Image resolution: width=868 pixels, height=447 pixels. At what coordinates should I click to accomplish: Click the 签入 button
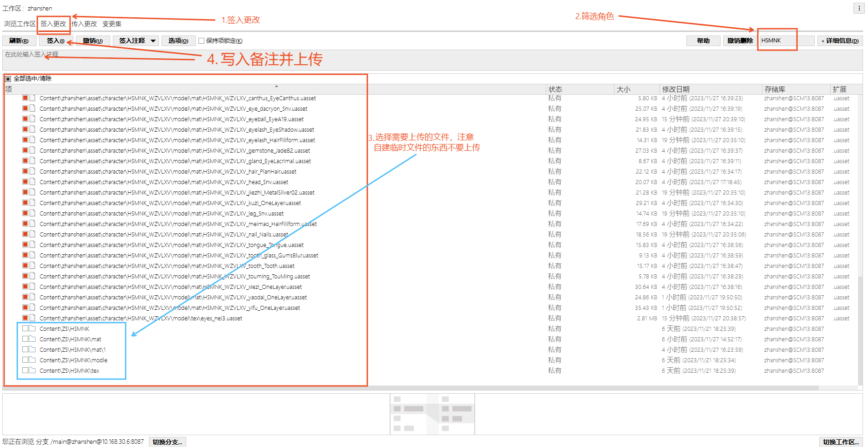tap(55, 41)
